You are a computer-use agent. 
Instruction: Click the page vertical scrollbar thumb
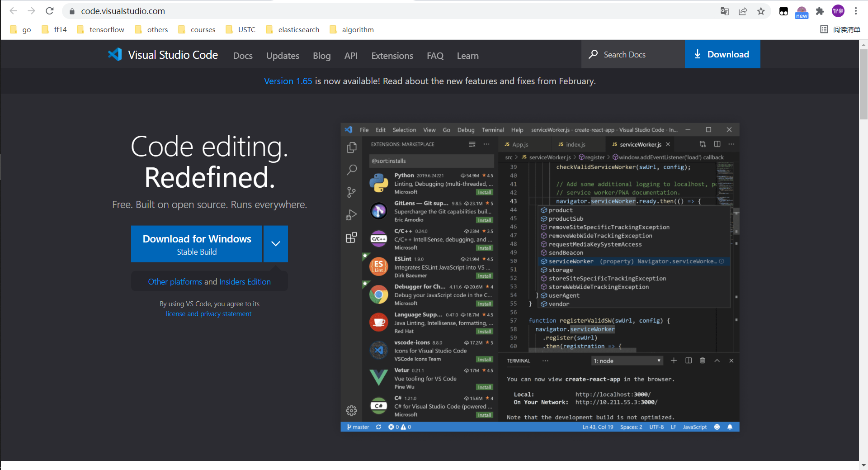[x=863, y=84]
